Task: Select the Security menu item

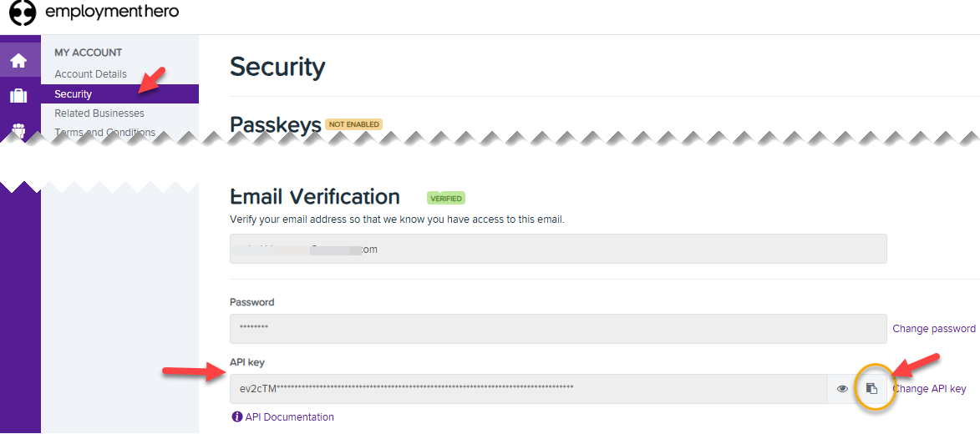Action: click(x=74, y=94)
